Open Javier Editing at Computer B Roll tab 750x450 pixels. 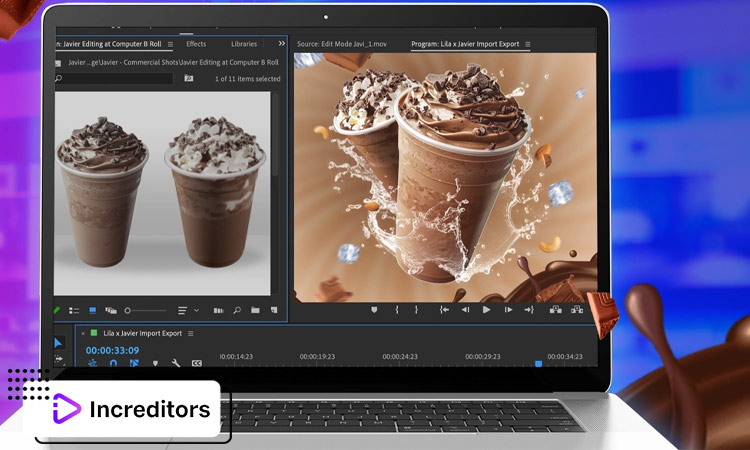pyautogui.click(x=109, y=44)
